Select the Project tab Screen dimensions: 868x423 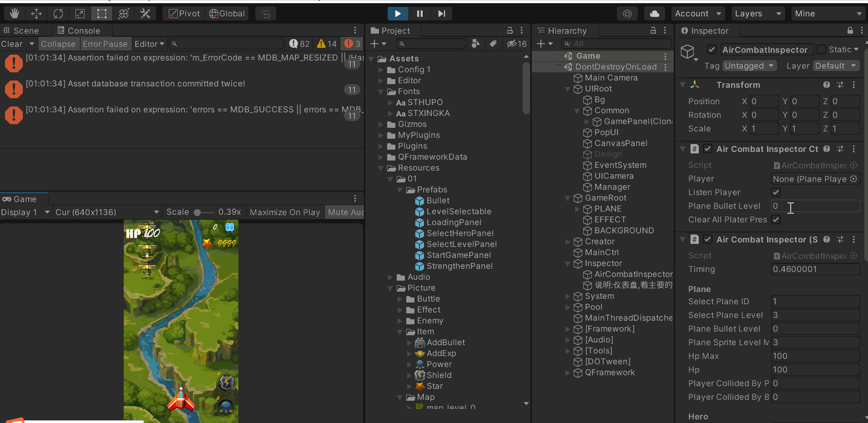[391, 30]
